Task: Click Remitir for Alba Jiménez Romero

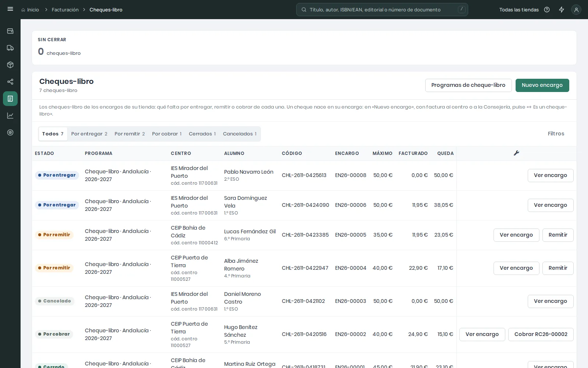Action: (x=558, y=268)
